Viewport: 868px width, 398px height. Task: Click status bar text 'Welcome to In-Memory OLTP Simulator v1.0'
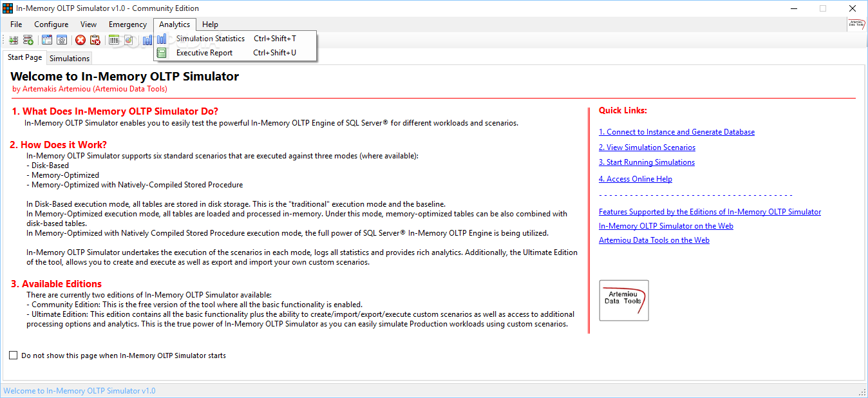tap(80, 391)
